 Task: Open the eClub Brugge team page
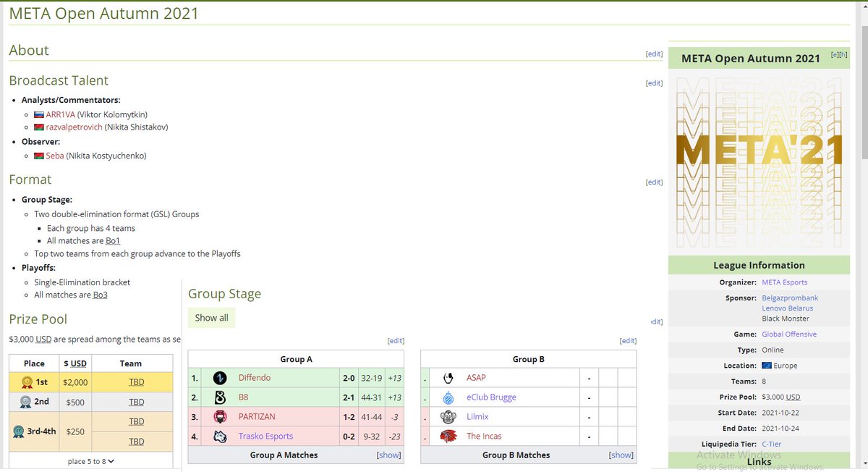(x=491, y=397)
